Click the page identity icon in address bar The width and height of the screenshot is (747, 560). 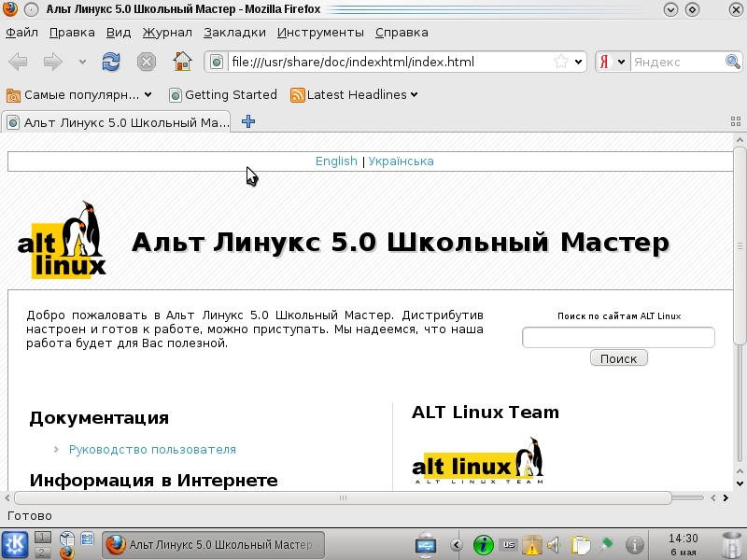click(217, 62)
